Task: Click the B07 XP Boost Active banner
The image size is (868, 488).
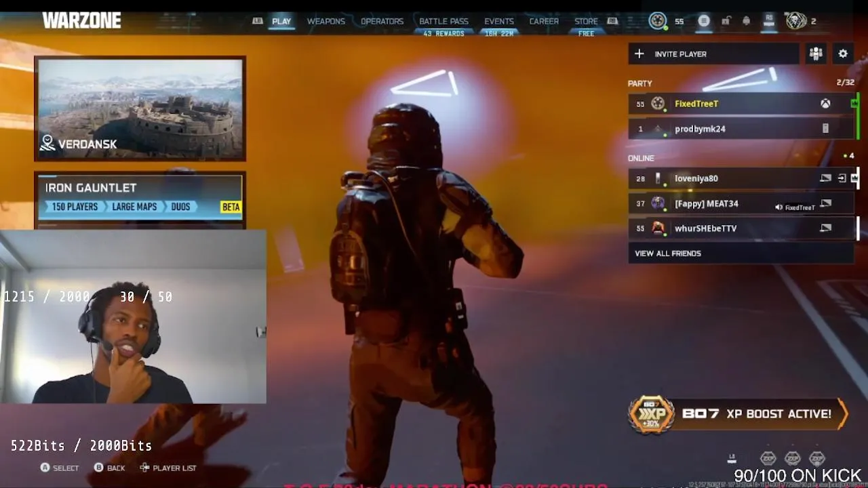Action: tap(738, 413)
